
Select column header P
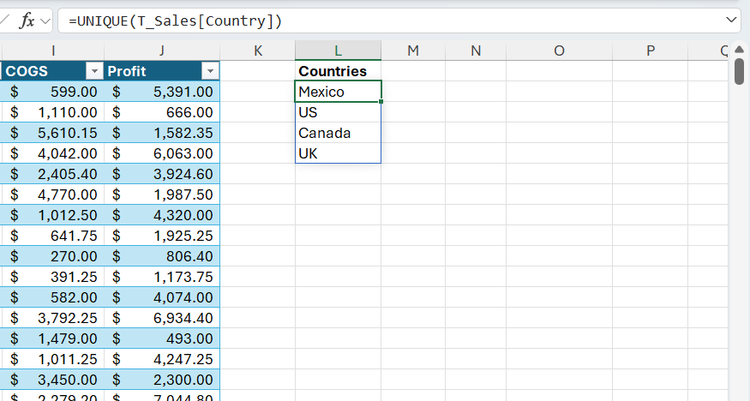click(x=650, y=50)
